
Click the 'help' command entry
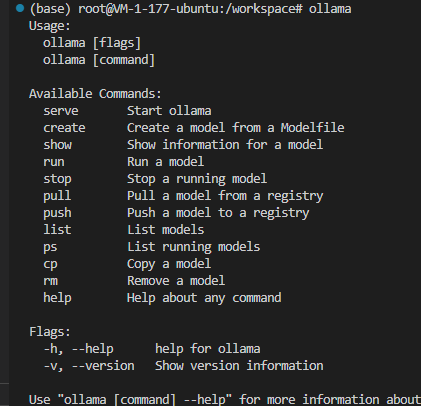pos(57,298)
